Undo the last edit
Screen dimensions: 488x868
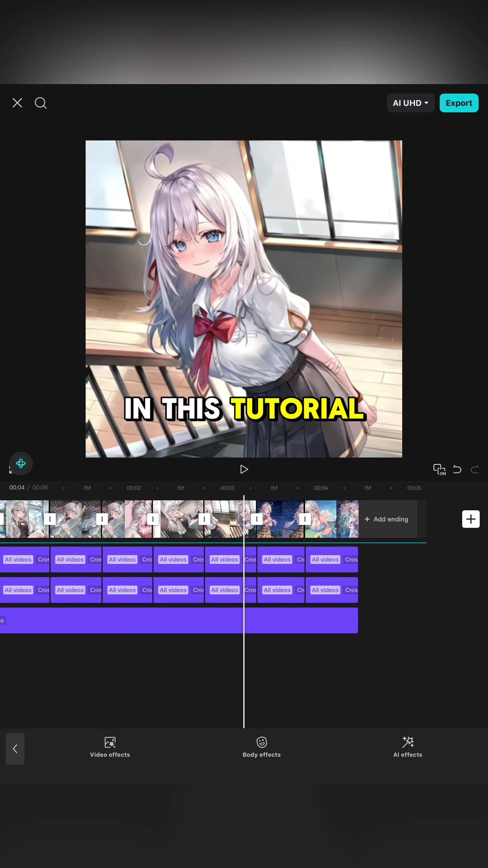point(457,469)
